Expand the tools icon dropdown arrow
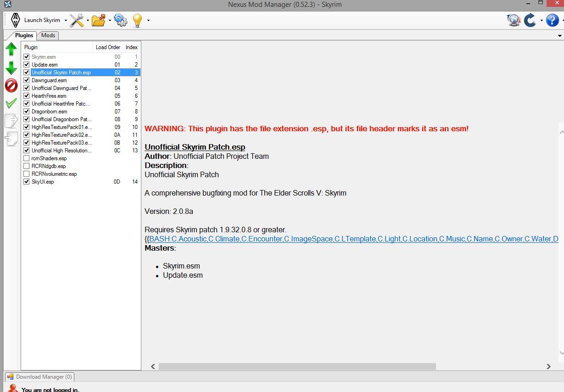 87,20
